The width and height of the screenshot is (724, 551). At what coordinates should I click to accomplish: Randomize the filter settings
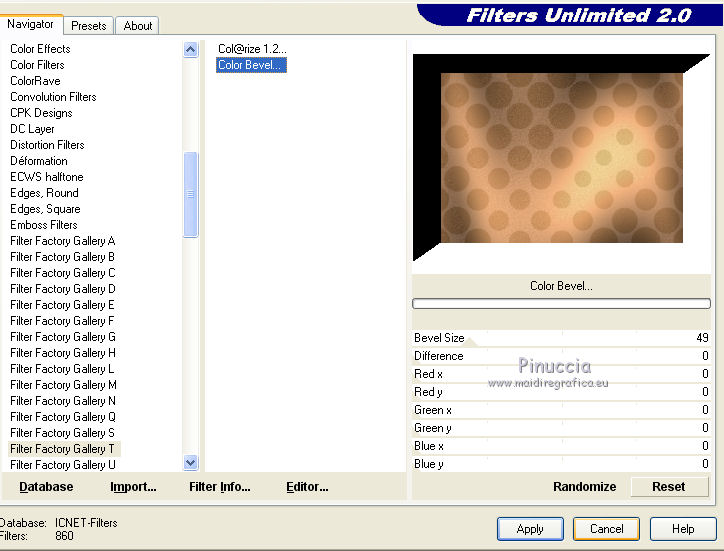coord(585,487)
